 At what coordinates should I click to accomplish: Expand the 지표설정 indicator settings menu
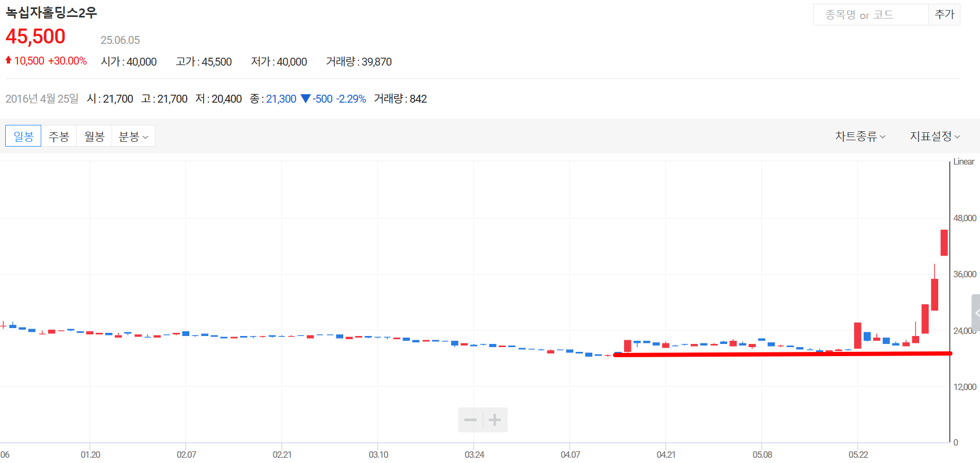tap(935, 136)
